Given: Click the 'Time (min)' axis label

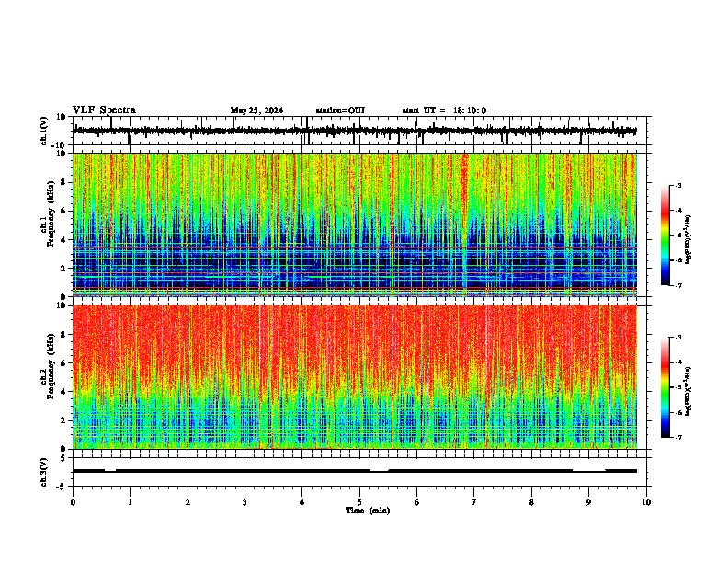Looking at the screenshot, I should click(368, 511).
